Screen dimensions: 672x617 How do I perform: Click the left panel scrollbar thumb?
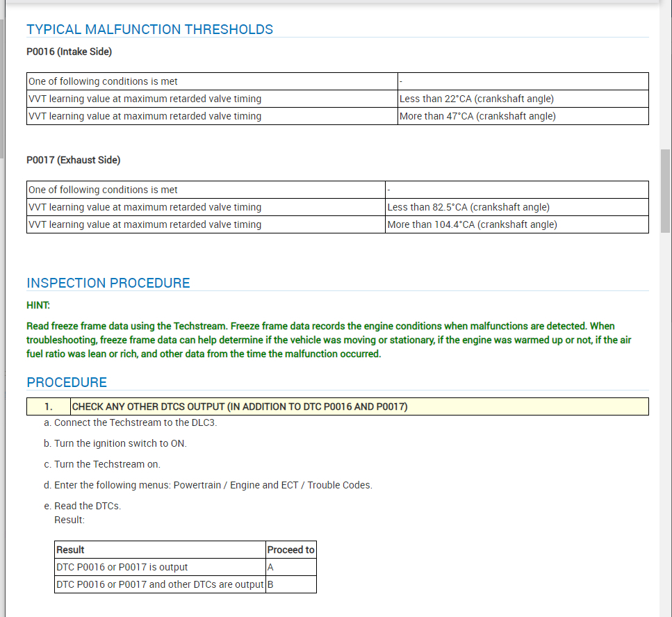pos(1,89)
